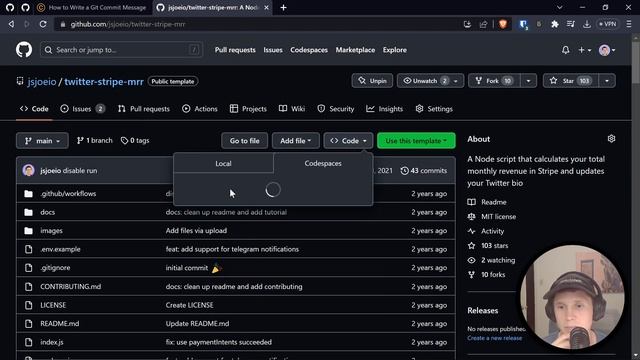
Task: Switch to How to Write a Git Commit Message tab
Action: [x=92, y=7]
